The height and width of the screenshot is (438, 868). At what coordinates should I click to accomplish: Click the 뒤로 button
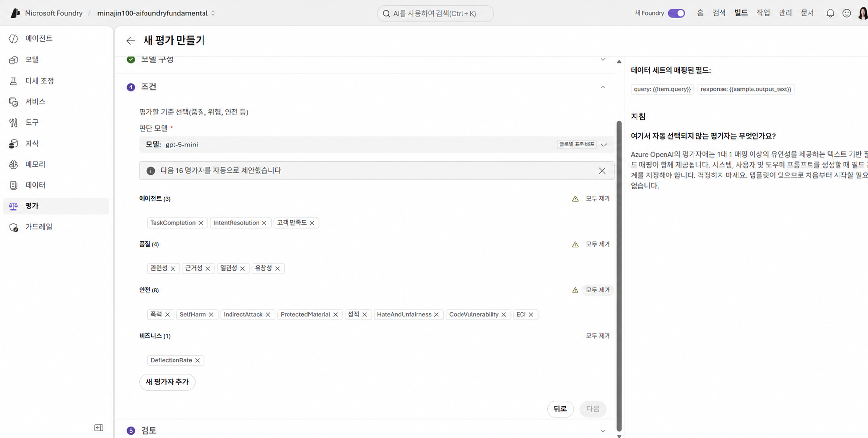click(x=560, y=409)
